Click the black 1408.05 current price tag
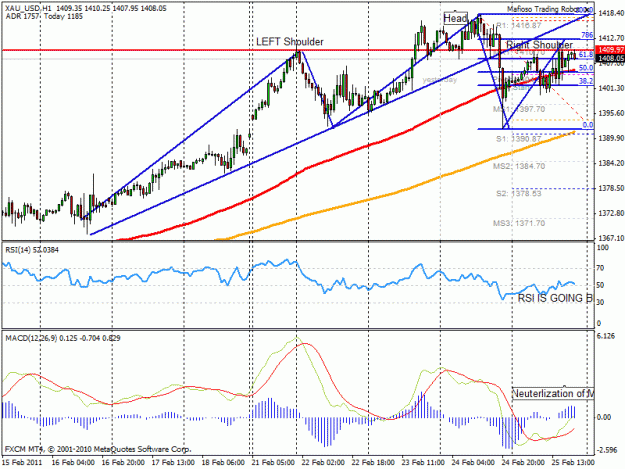Viewport: 625px width, 469px height. (x=609, y=58)
